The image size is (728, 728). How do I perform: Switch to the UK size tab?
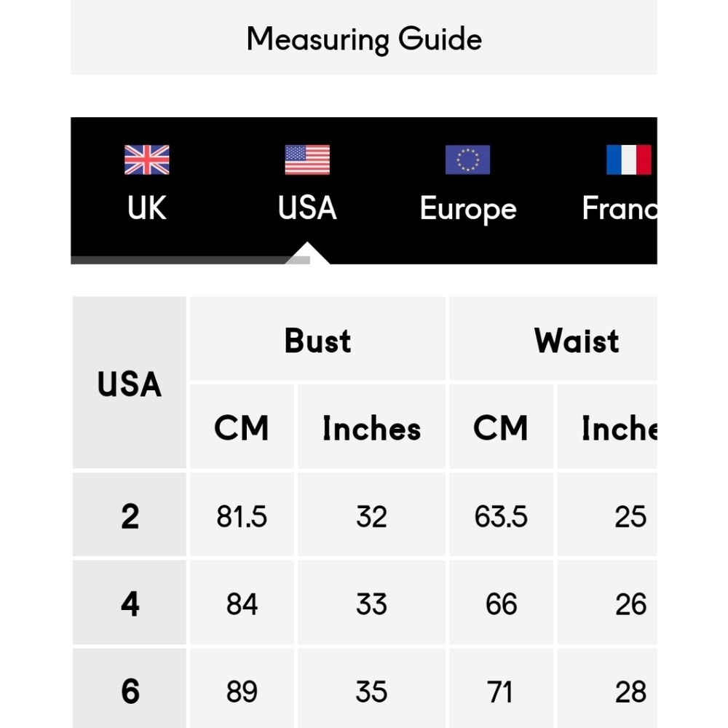click(147, 207)
